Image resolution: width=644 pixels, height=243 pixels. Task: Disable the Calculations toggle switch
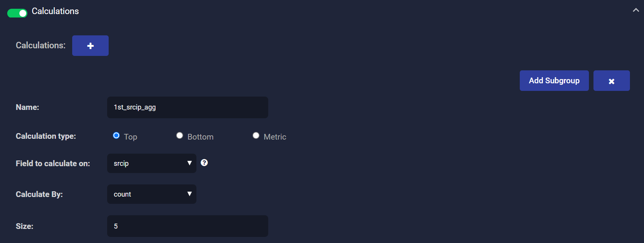click(x=17, y=13)
